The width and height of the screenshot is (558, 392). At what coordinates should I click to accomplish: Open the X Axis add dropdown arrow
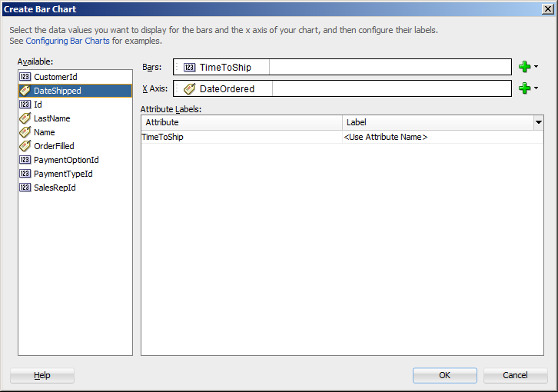point(536,88)
